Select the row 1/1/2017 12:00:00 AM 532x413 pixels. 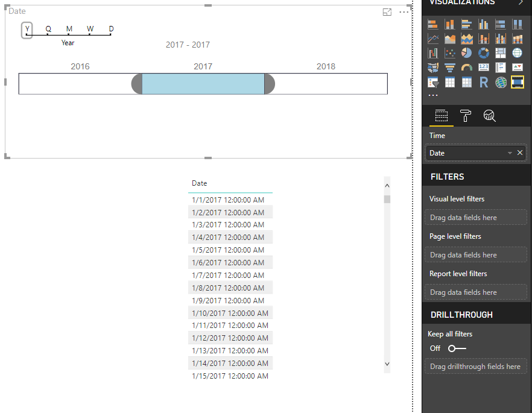pyautogui.click(x=230, y=200)
